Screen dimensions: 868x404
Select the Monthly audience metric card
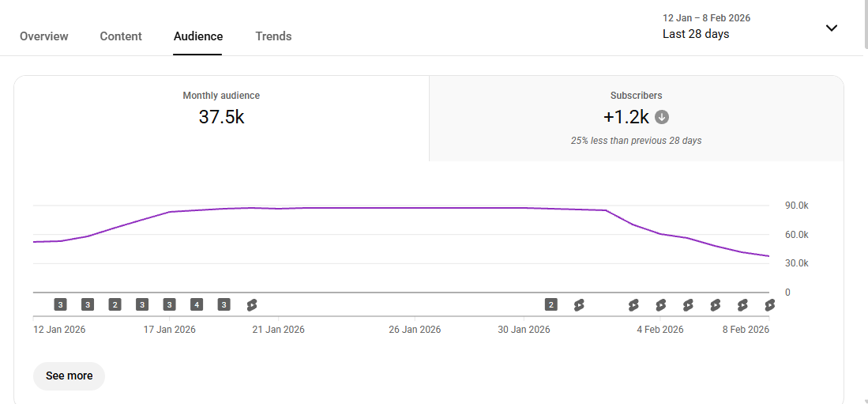[x=221, y=118]
